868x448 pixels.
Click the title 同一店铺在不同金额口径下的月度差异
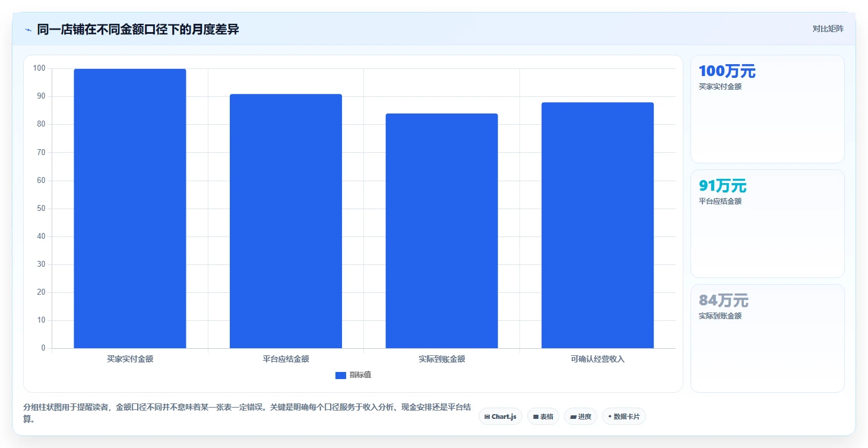click(138, 29)
